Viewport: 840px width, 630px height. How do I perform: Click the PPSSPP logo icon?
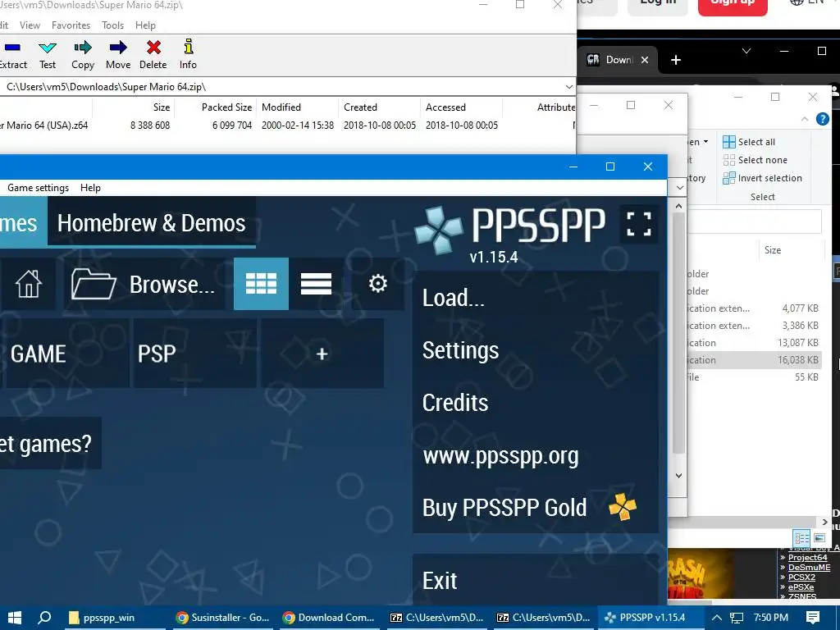pyautogui.click(x=439, y=230)
